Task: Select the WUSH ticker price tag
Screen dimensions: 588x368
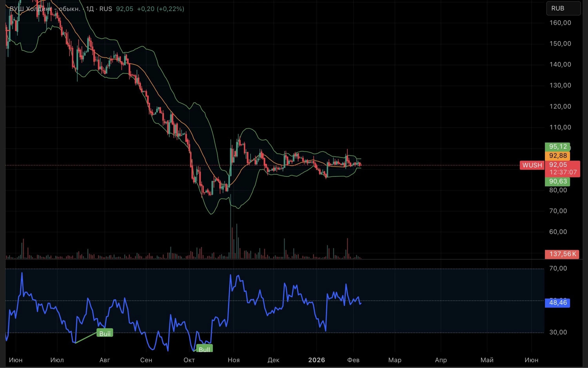Action: pyautogui.click(x=532, y=165)
